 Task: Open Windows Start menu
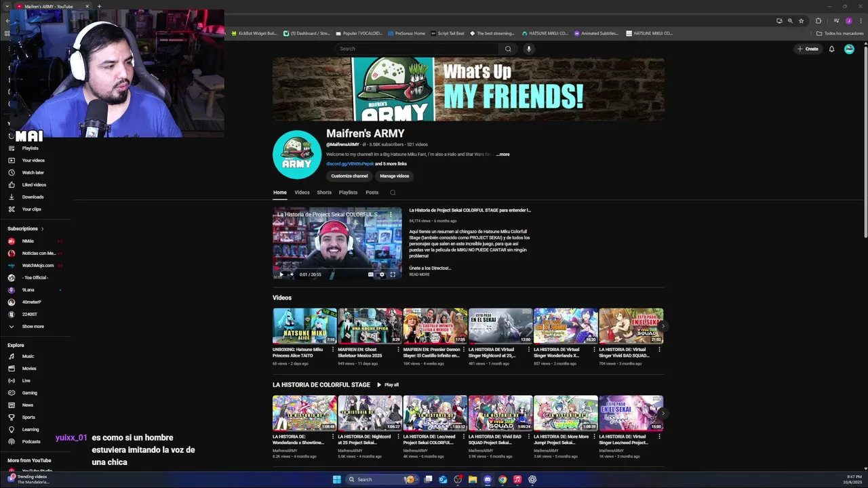point(337,480)
